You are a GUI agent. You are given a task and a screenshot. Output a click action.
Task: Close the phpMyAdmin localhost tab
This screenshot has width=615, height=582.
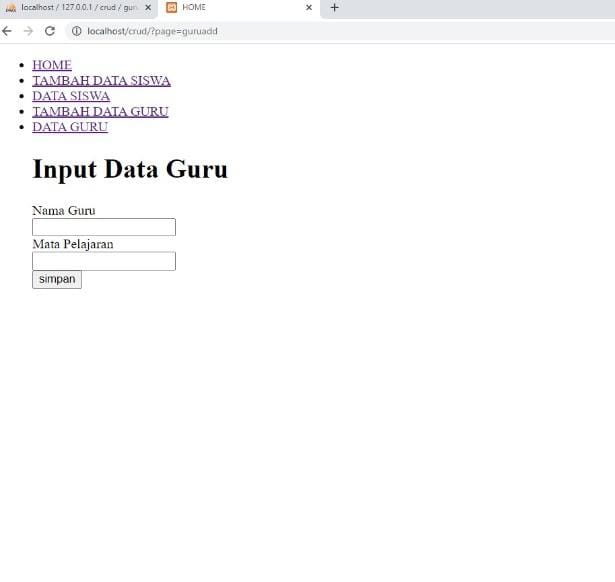tap(148, 8)
